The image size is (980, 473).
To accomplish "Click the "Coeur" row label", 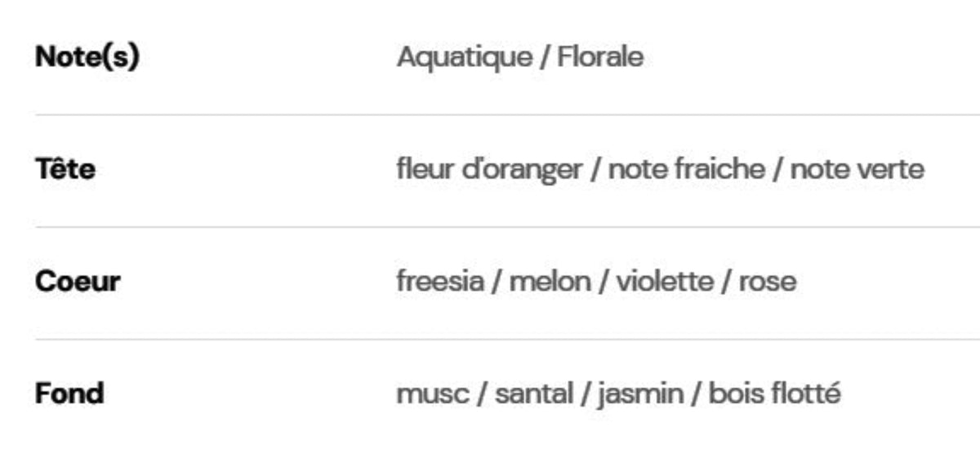I will [x=78, y=282].
